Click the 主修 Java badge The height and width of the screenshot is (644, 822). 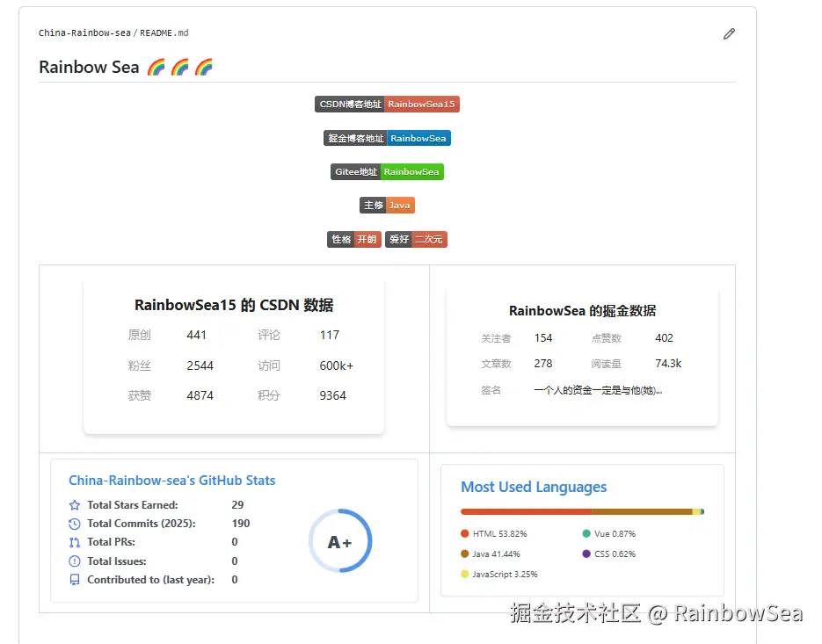coord(387,206)
